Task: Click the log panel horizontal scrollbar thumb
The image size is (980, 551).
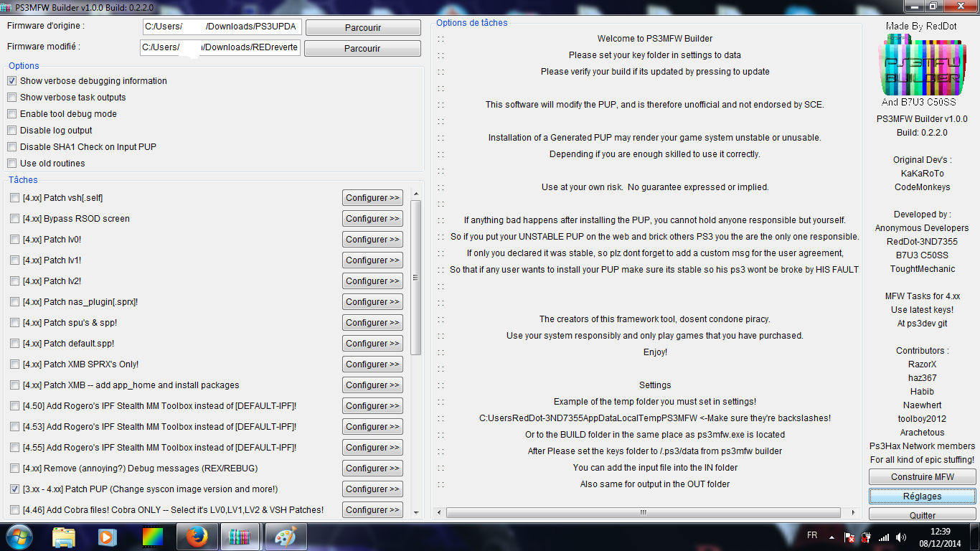Action: click(644, 513)
